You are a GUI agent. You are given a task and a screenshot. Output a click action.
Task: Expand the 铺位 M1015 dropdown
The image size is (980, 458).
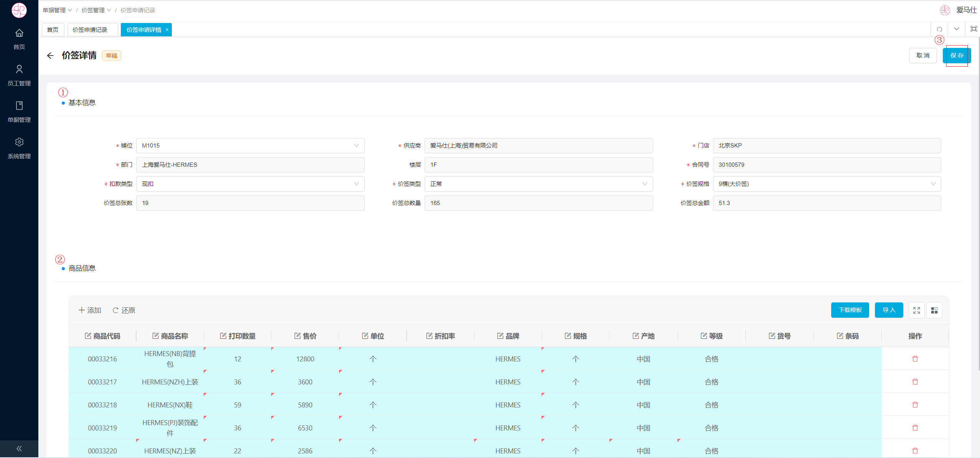click(250, 146)
